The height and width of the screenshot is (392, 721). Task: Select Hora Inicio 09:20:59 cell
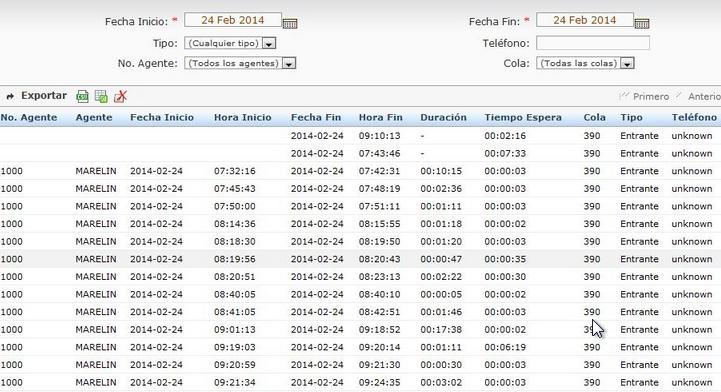(235, 365)
